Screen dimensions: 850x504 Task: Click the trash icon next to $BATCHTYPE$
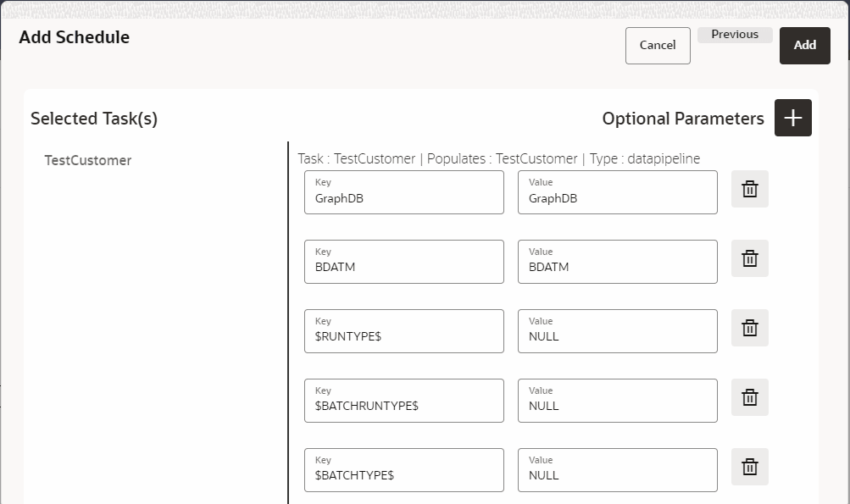(x=749, y=467)
